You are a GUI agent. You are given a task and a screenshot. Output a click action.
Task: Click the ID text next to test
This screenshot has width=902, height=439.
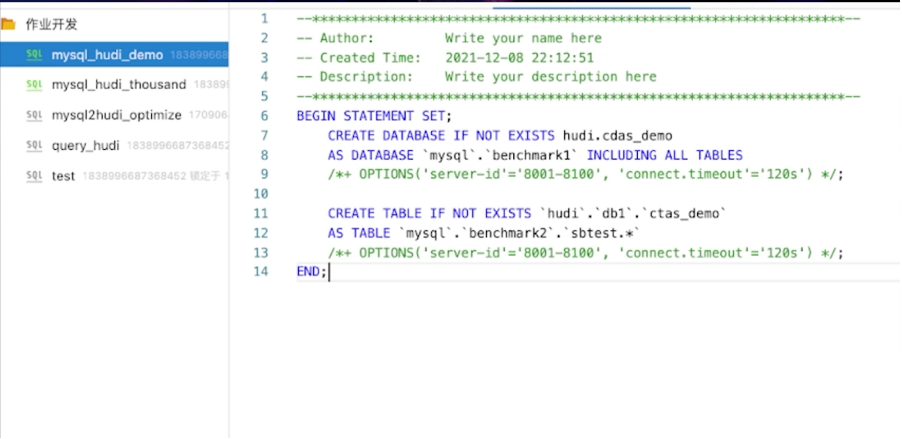click(x=155, y=176)
